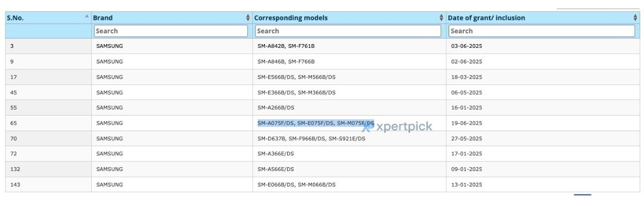Click serial number 45
Viewport: 644px width, 201px height.
[13, 92]
